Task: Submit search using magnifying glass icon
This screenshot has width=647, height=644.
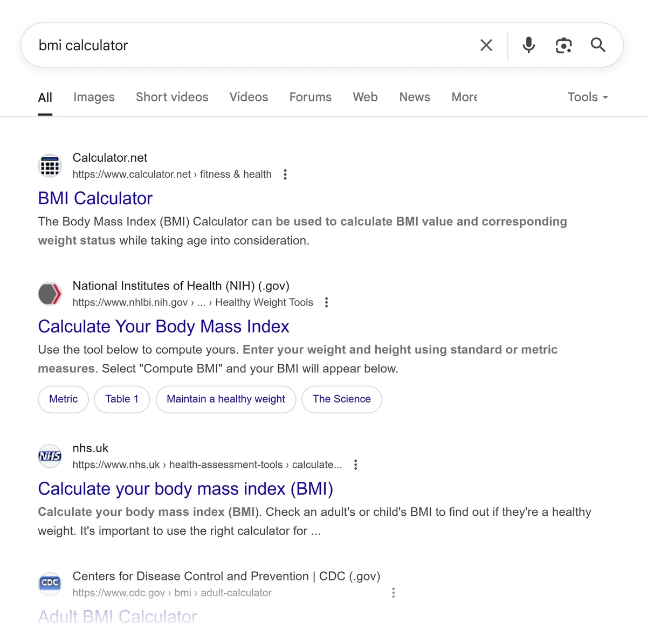Action: pyautogui.click(x=598, y=45)
